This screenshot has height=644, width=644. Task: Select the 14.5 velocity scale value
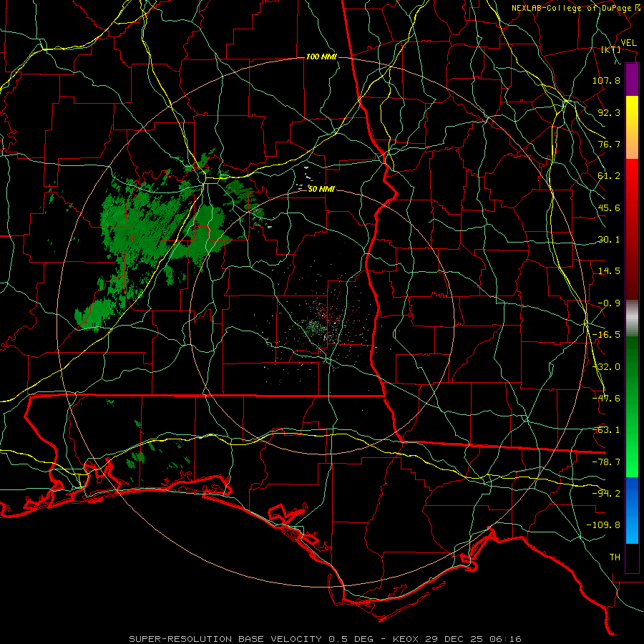point(609,271)
